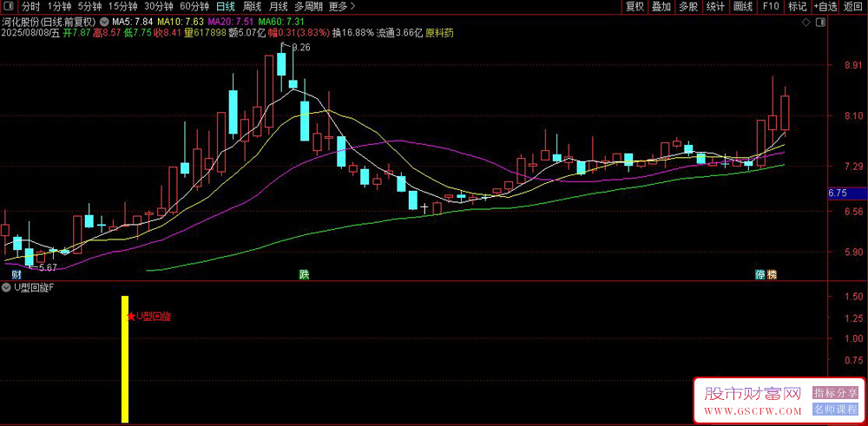Click the 指标分享 banner button
Screen dimensions: 868x426
click(835, 393)
